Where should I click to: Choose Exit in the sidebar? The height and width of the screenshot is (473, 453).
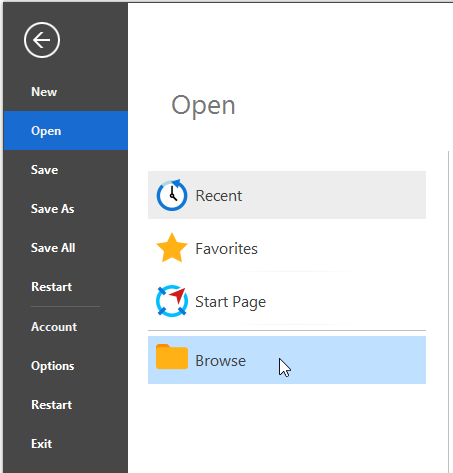click(66, 444)
